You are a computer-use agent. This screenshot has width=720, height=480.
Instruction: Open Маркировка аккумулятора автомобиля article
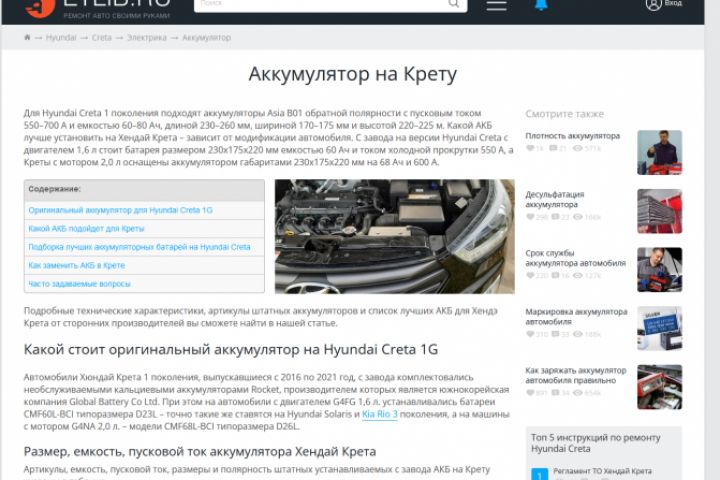(576, 316)
